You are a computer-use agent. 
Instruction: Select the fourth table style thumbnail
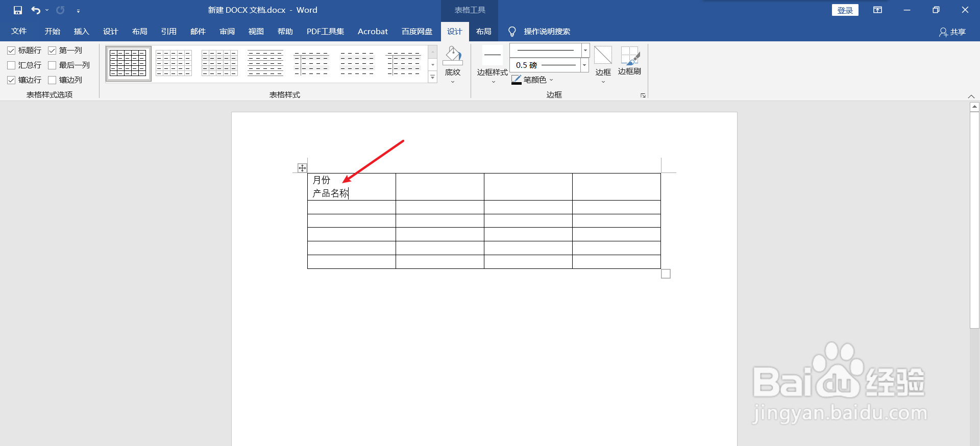265,63
